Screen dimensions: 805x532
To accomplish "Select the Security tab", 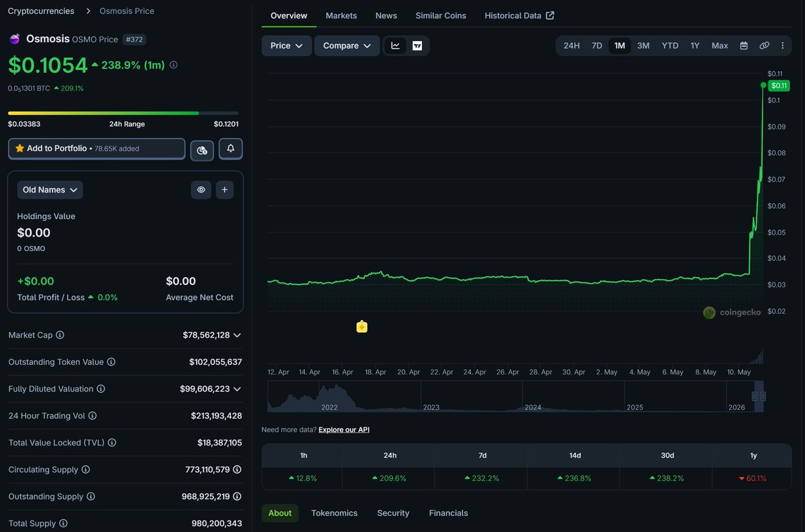I will click(x=393, y=513).
